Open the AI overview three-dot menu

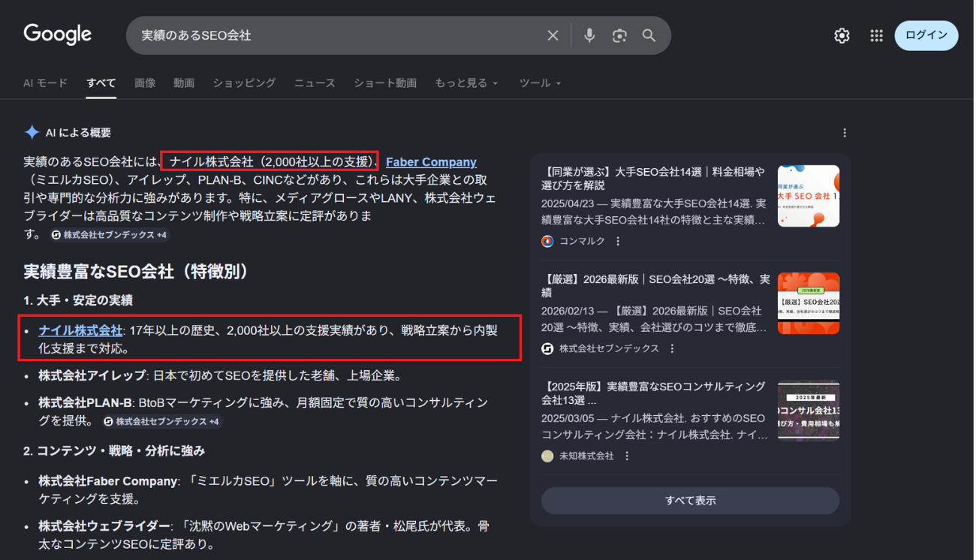click(845, 132)
